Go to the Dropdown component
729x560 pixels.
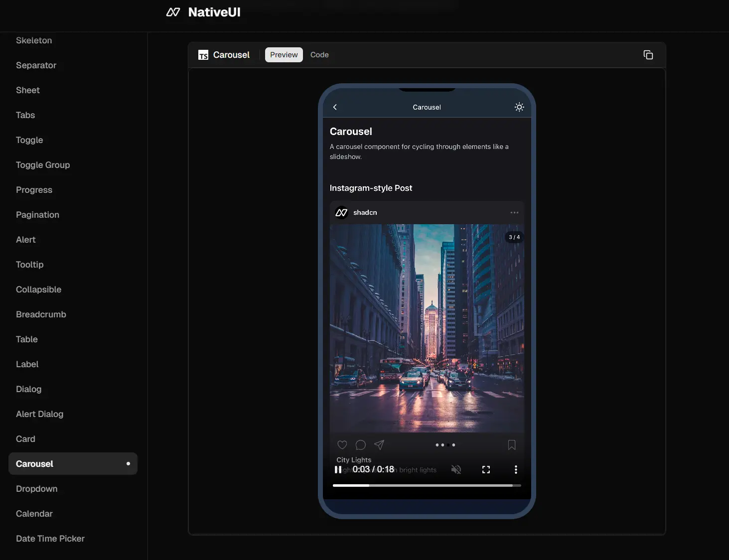tap(36, 489)
